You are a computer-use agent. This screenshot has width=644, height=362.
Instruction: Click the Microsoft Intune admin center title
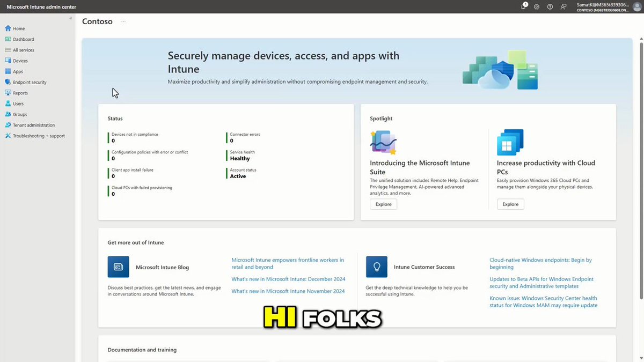(x=41, y=7)
